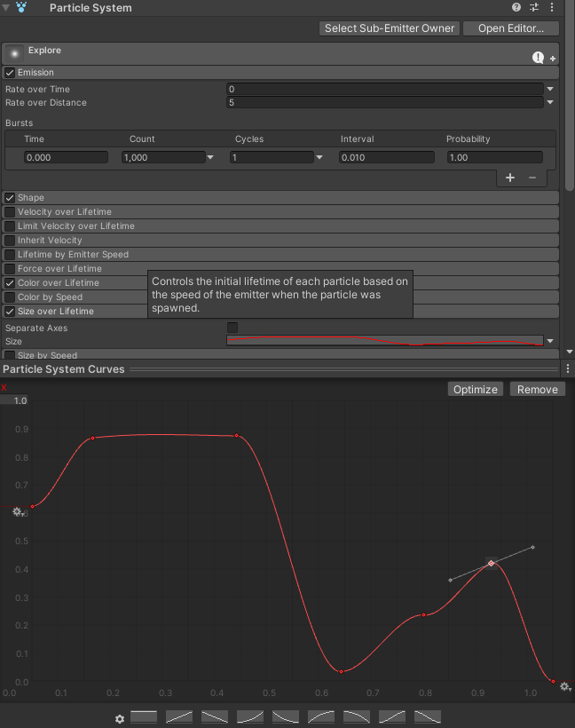The width and height of the screenshot is (575, 728).
Task: Click the Size curve preview field
Action: tap(385, 341)
